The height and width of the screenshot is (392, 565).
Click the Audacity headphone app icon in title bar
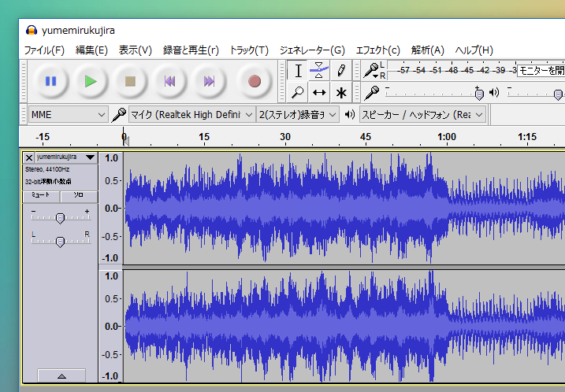click(32, 30)
